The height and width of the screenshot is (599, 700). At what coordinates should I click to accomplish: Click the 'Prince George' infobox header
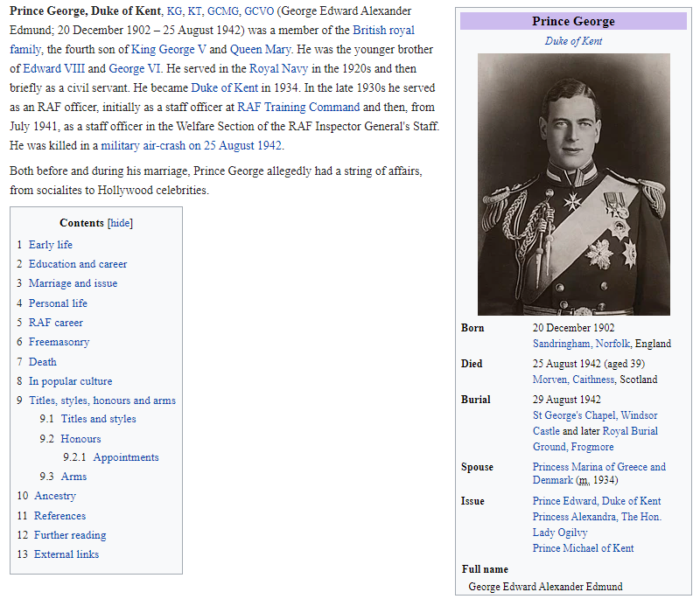point(573,21)
